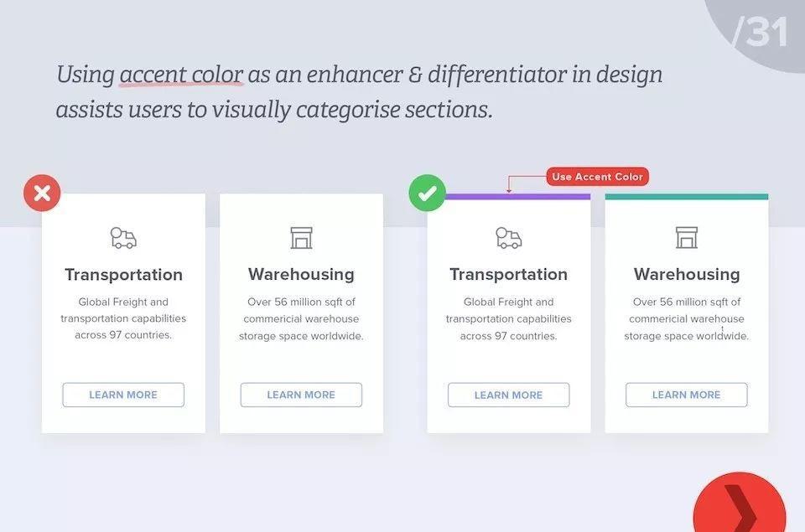Click the red next-arrow circle button
805x532 pixels.
point(740,507)
